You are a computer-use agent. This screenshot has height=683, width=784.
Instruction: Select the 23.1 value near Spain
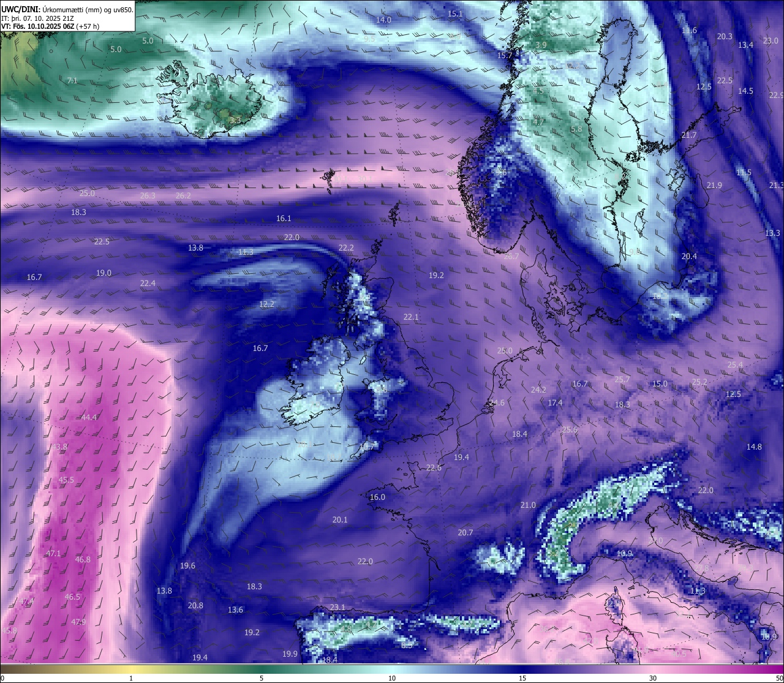pos(337,607)
